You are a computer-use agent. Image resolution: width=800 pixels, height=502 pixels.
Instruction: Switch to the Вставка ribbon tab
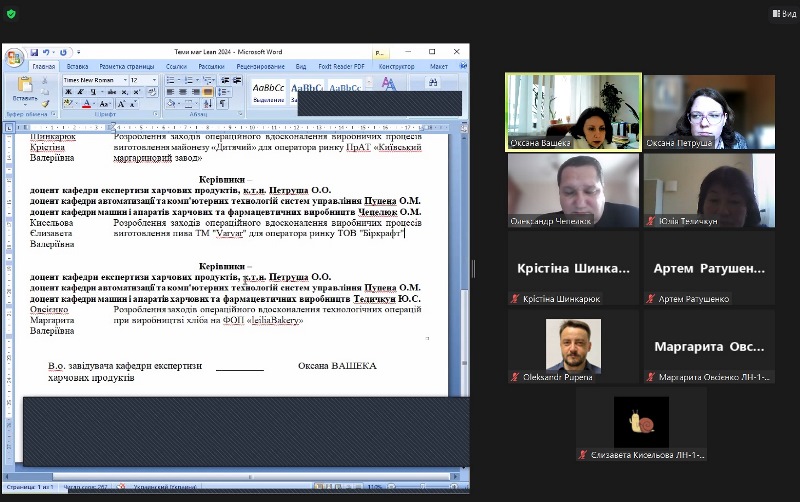pos(77,66)
